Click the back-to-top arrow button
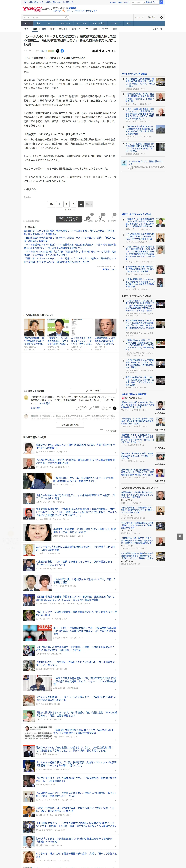Viewport: 186px width, 868px height. pyautogui.click(x=180, y=536)
